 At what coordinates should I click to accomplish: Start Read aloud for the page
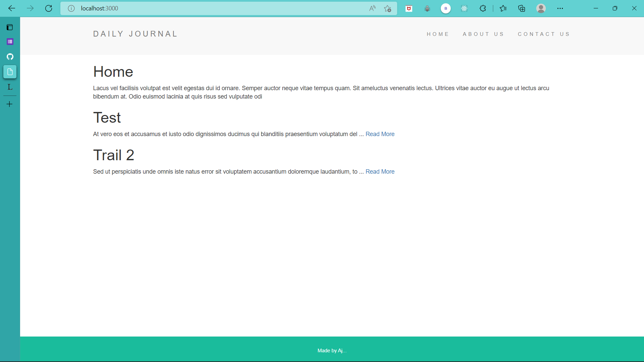click(x=372, y=8)
